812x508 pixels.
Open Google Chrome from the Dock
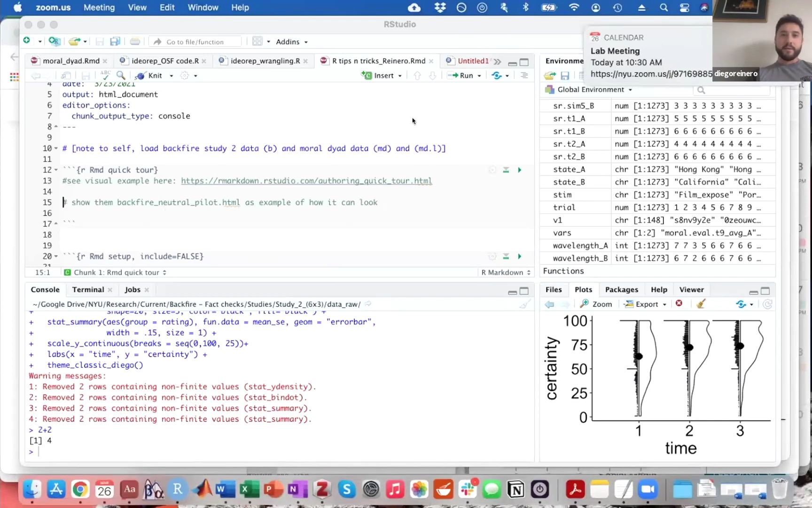pyautogui.click(x=80, y=490)
